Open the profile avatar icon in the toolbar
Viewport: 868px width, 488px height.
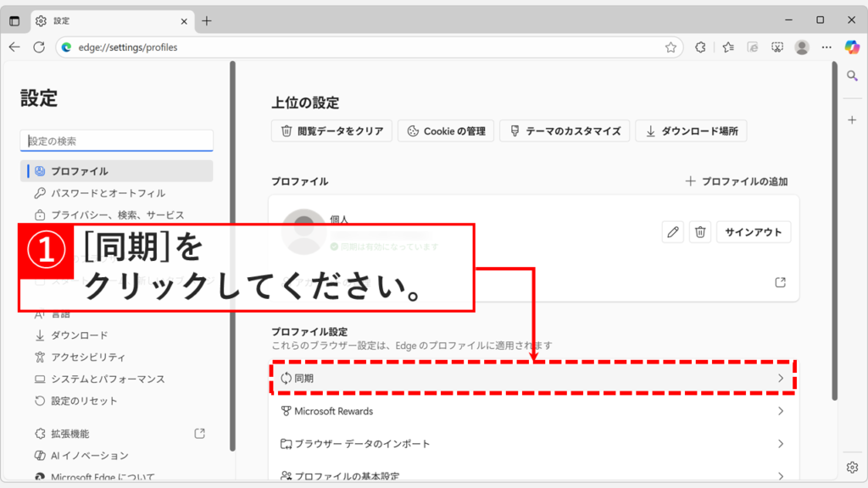point(803,47)
